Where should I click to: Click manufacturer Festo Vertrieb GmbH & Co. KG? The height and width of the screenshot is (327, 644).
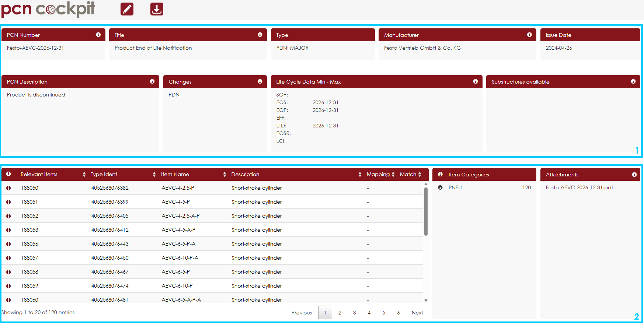pyautogui.click(x=422, y=48)
